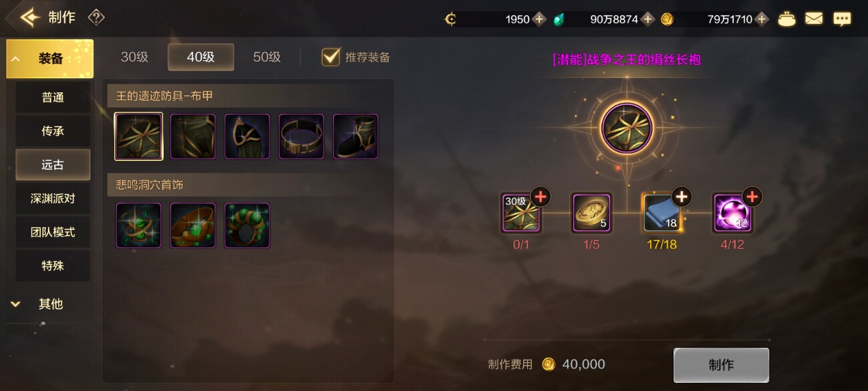Open the mail envelope icon
Image resolution: width=868 pixels, height=391 pixels.
coord(814,18)
